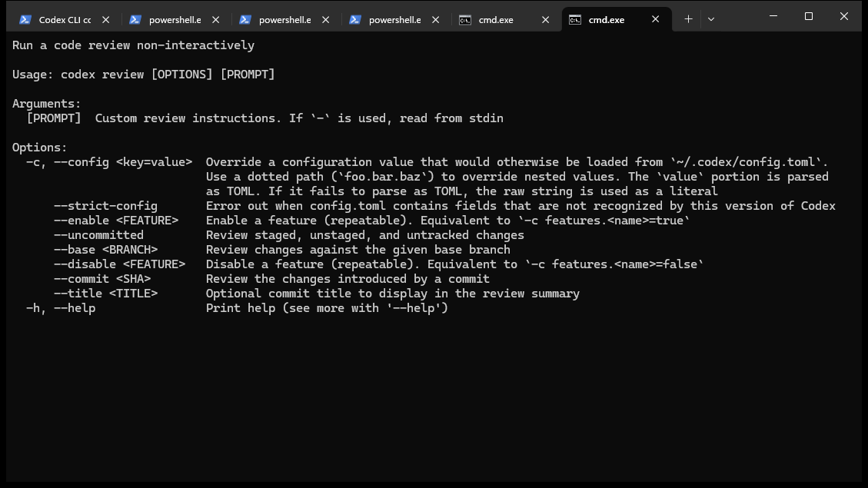Click the '--commit <SHA>' option
The width and height of the screenshot is (868, 488).
tap(102, 279)
